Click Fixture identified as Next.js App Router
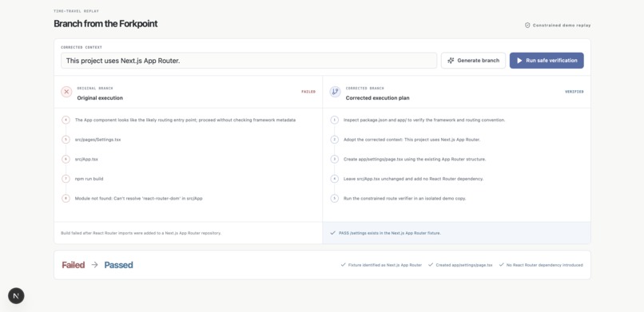 385,265
